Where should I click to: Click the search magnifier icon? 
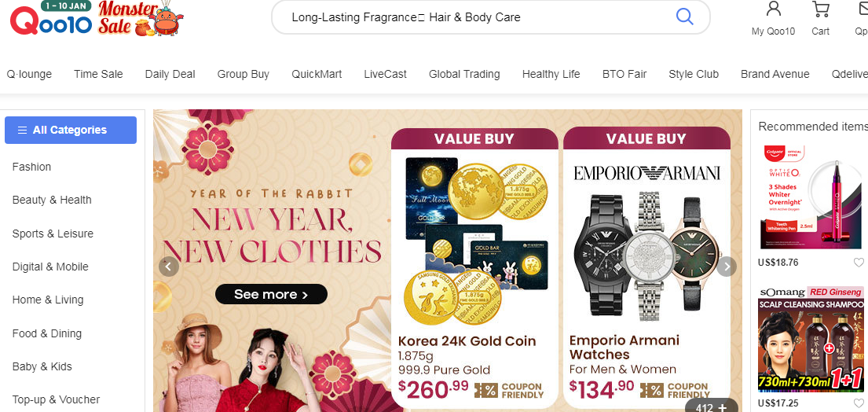point(685,17)
